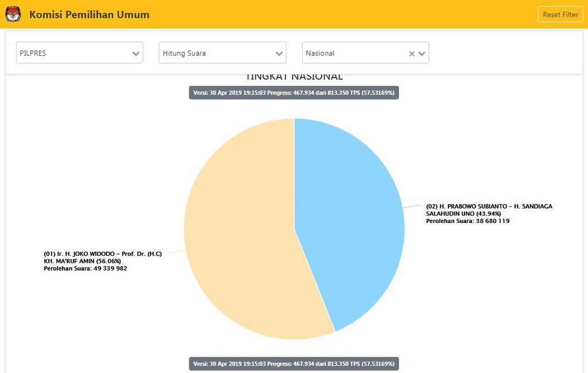Open the Nasional region dropdown
This screenshot has width=588, height=373.
click(x=365, y=52)
